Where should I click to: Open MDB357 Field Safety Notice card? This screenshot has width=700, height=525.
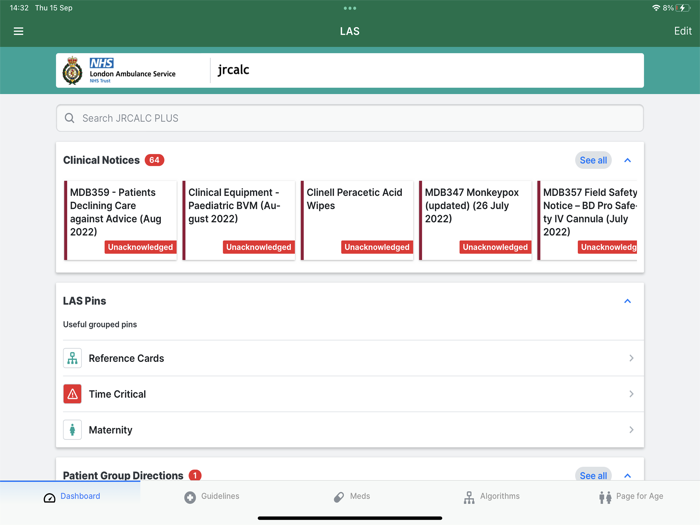coord(587,220)
